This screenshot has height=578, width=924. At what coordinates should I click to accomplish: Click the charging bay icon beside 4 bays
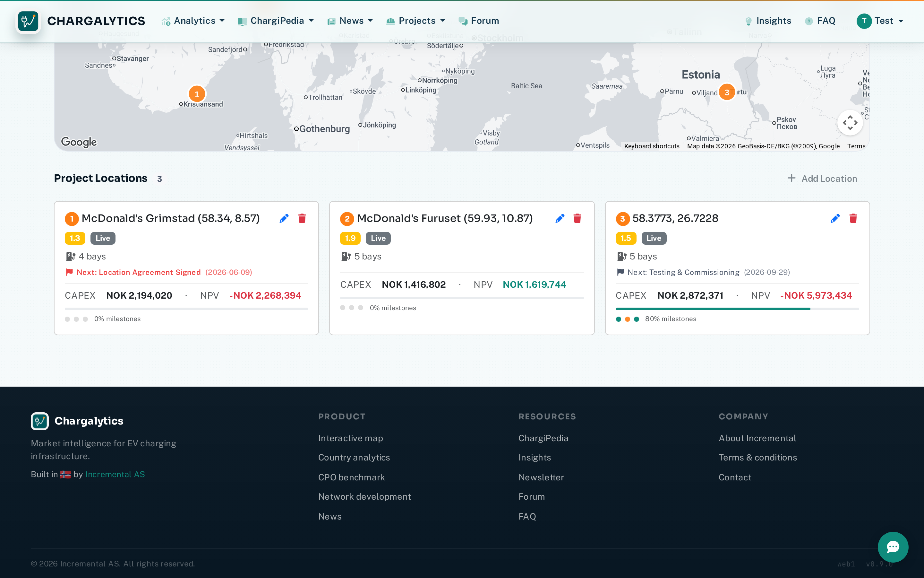pos(71,256)
